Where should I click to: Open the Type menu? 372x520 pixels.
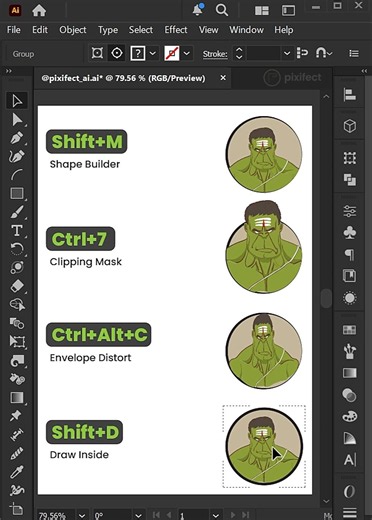click(108, 30)
